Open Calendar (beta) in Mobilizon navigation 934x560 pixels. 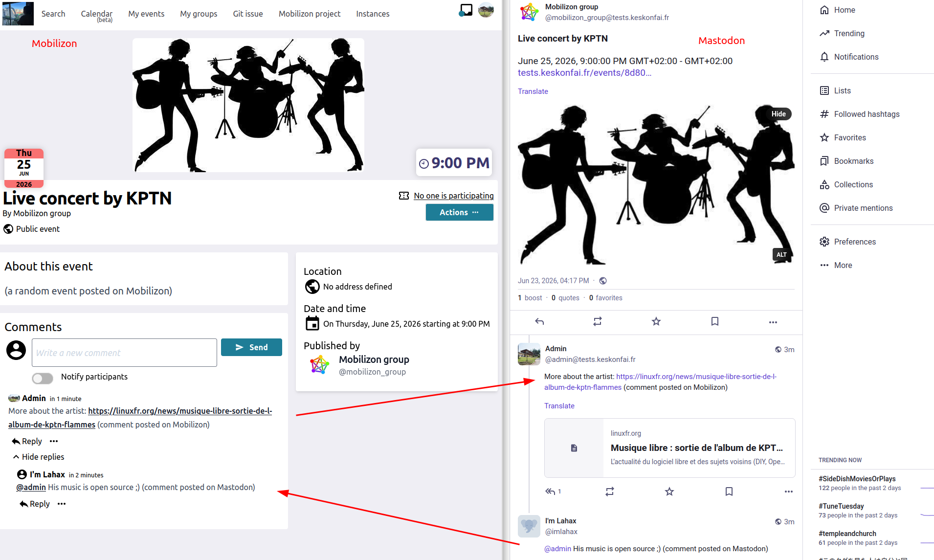coord(97,16)
